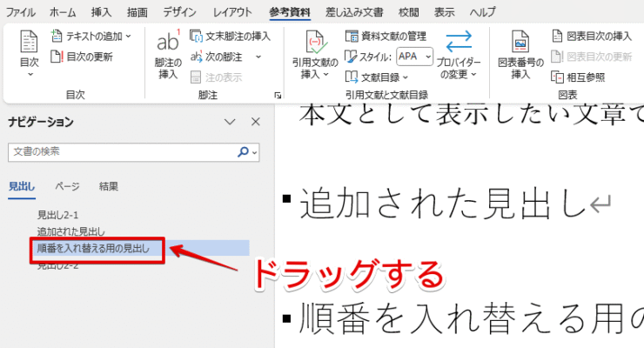The image size is (644, 348).
Task: Open 資料文献の管理 source manager
Action: point(386,37)
